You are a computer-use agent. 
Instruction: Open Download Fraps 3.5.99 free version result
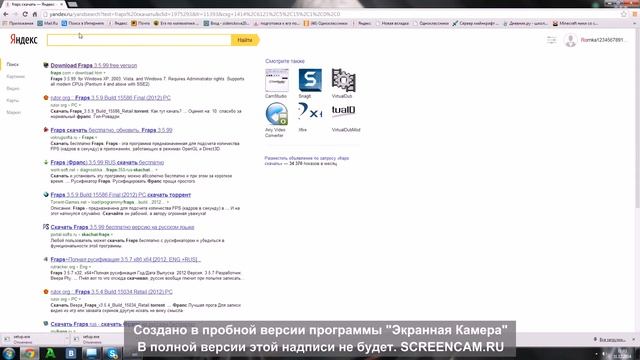(x=94, y=65)
